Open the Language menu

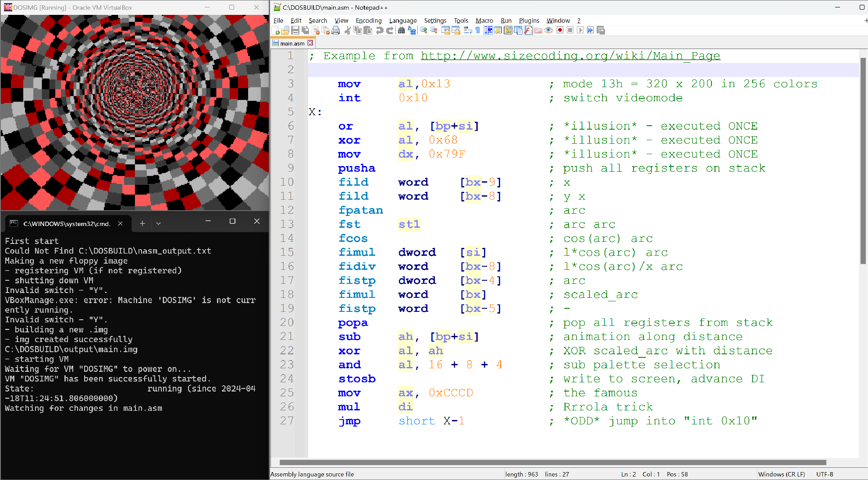point(402,21)
